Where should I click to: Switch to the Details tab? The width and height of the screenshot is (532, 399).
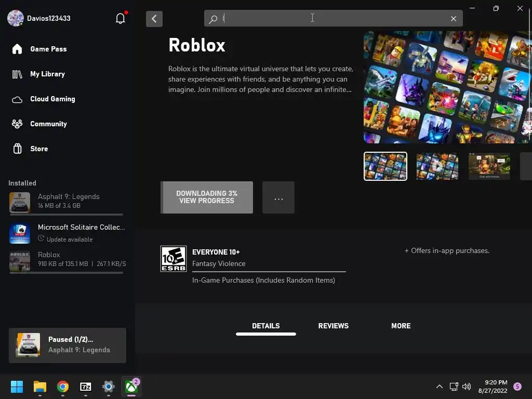tap(265, 326)
